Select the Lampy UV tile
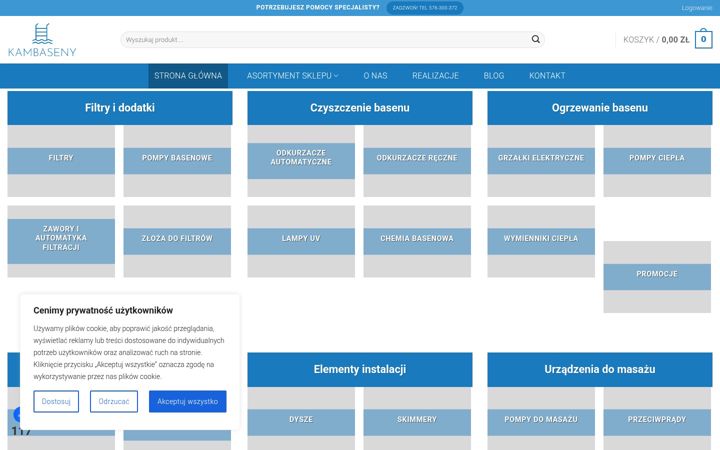 301,241
